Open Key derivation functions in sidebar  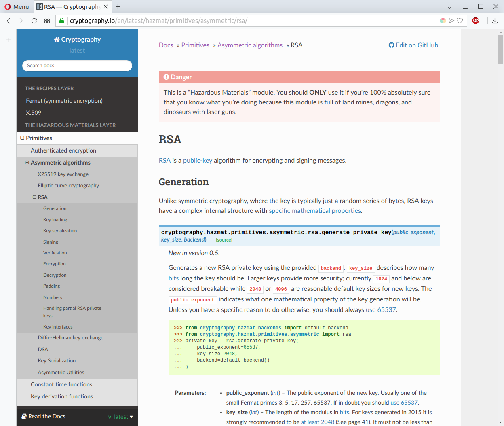click(62, 396)
